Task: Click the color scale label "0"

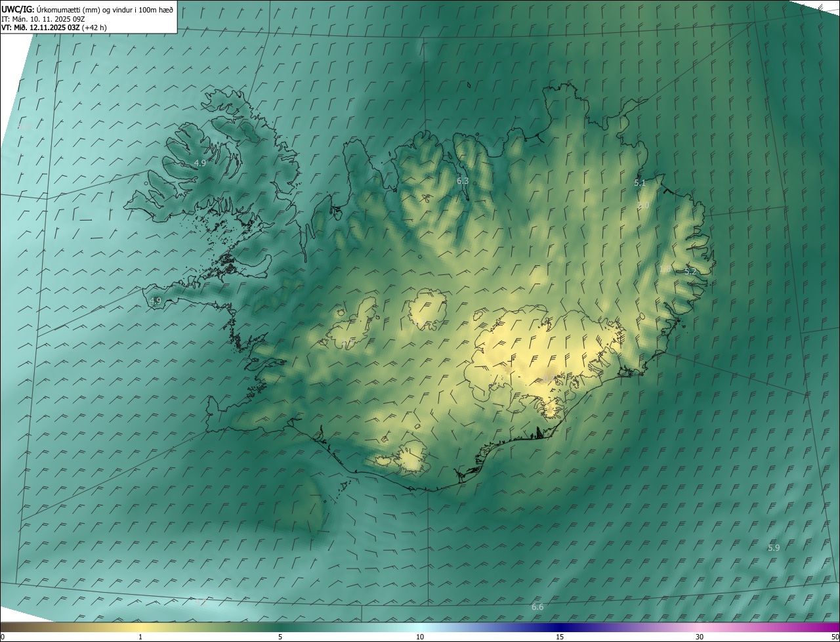Action: [3, 637]
